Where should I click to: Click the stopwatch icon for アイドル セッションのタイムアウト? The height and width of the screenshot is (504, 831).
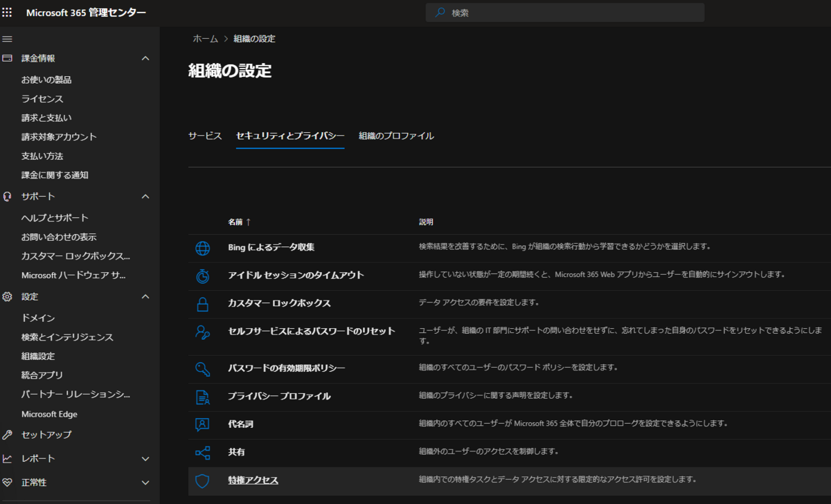pos(202,276)
